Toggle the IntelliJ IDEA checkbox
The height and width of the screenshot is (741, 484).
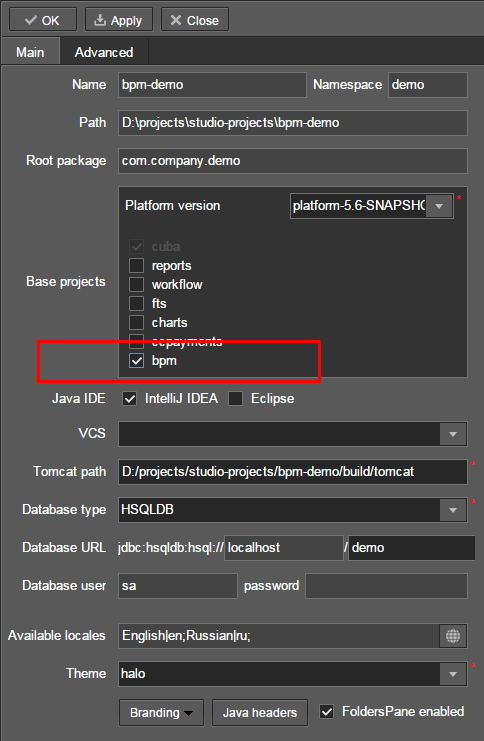pyautogui.click(x=130, y=398)
